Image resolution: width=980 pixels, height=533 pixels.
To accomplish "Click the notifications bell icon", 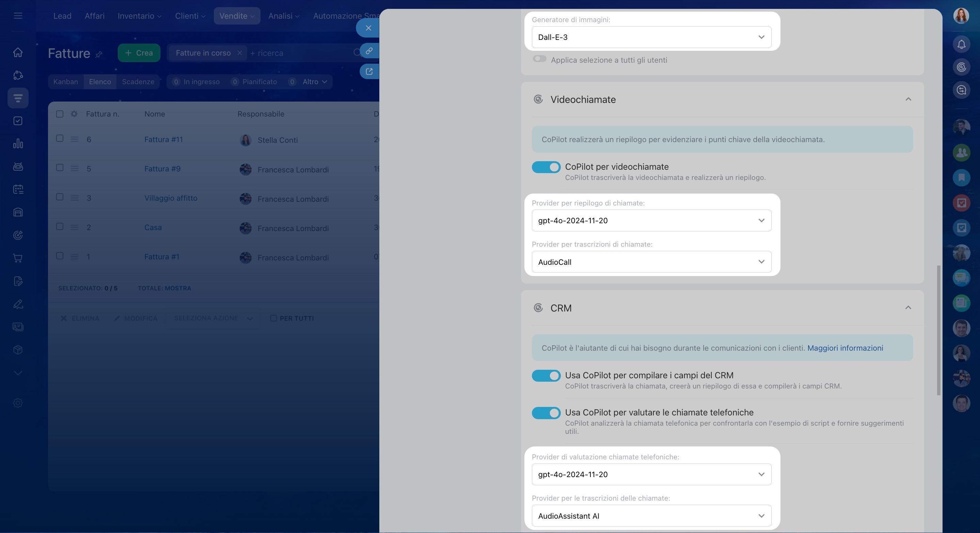I will pos(961,45).
